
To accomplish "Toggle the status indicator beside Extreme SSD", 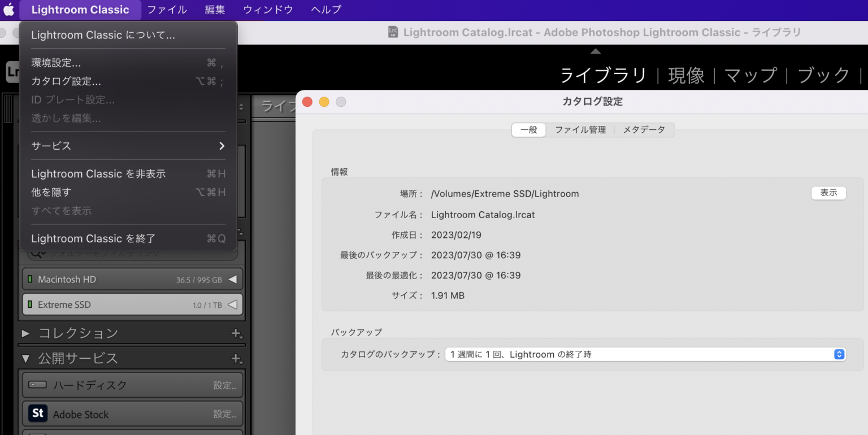I will tap(31, 304).
